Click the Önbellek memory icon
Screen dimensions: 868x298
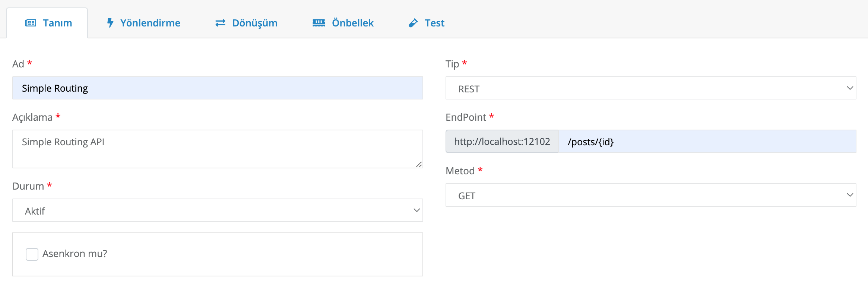click(x=319, y=23)
